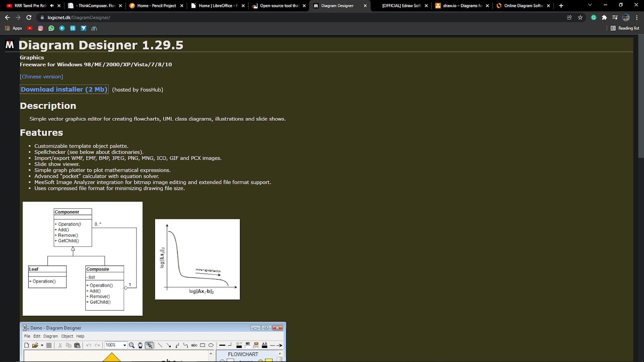Reload the Diagram Designer page
This screenshot has width=644, height=362.
pos(29,17)
